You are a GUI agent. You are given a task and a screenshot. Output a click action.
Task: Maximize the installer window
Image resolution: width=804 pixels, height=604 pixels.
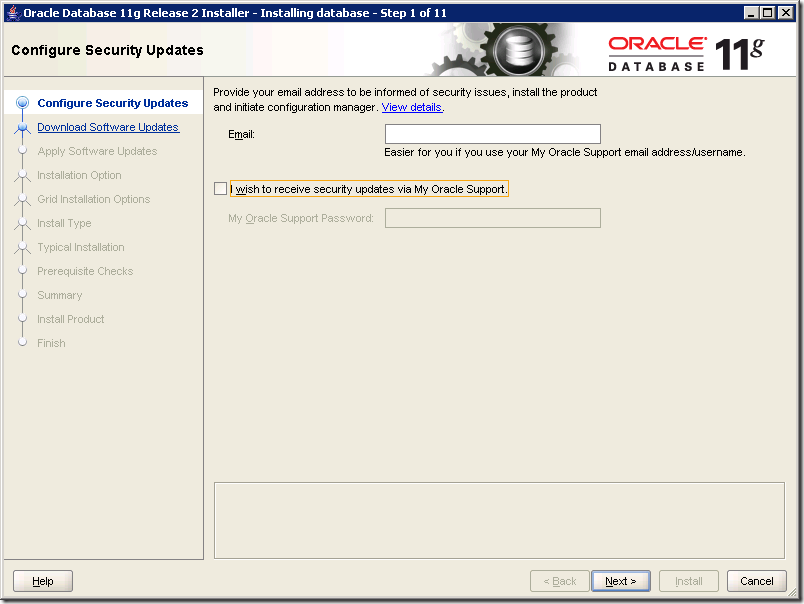(x=768, y=13)
